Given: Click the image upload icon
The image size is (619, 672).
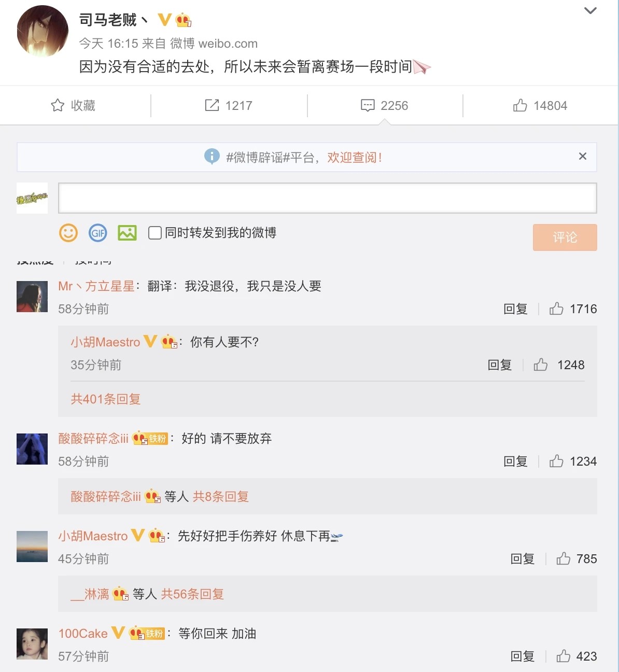Looking at the screenshot, I should (127, 233).
